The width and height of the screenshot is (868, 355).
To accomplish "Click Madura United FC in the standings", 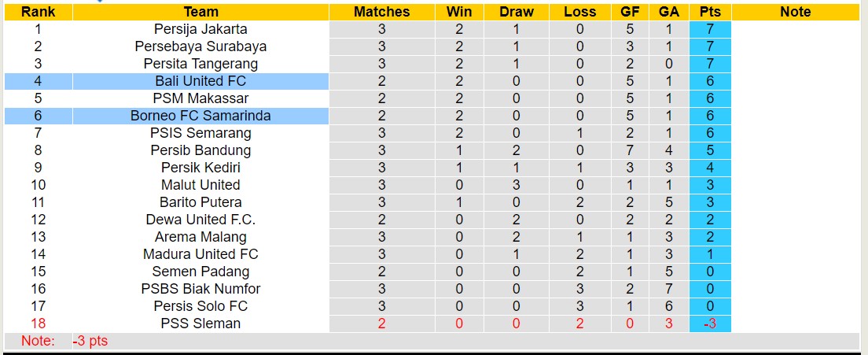I will 200,254.
